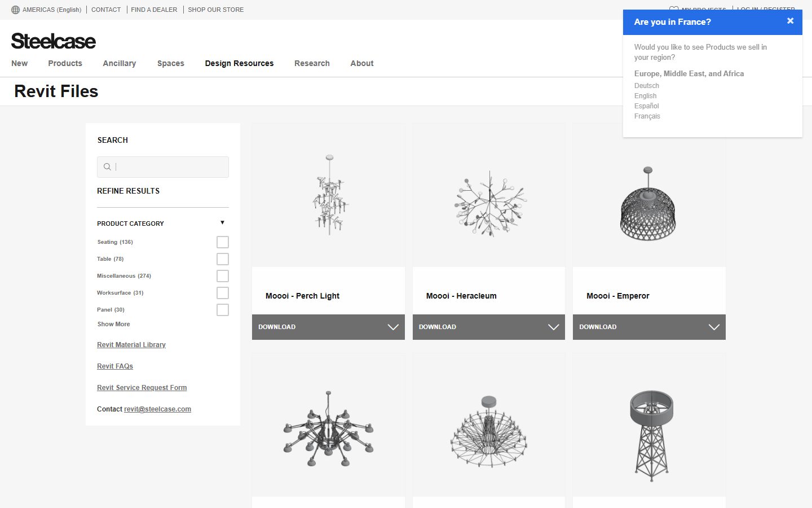Expand Moooi Perch Light DOWNLOAD bar
The height and width of the screenshot is (508, 812).
(x=328, y=327)
